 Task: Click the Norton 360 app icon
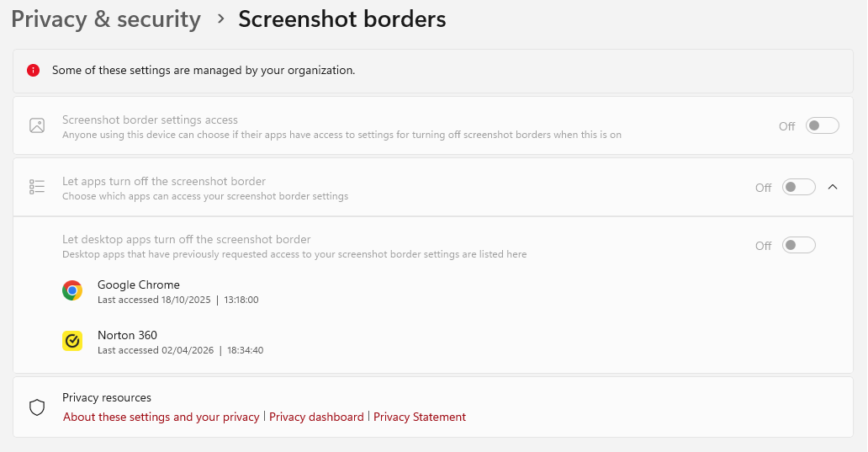pyautogui.click(x=72, y=341)
